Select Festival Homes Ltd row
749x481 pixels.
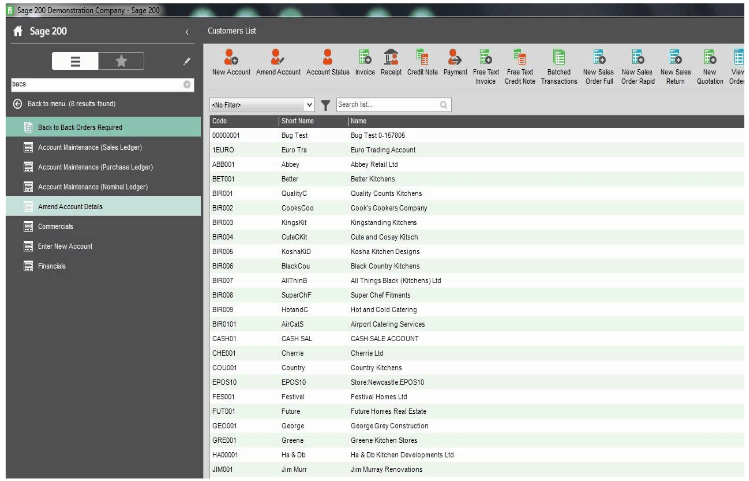(x=477, y=397)
